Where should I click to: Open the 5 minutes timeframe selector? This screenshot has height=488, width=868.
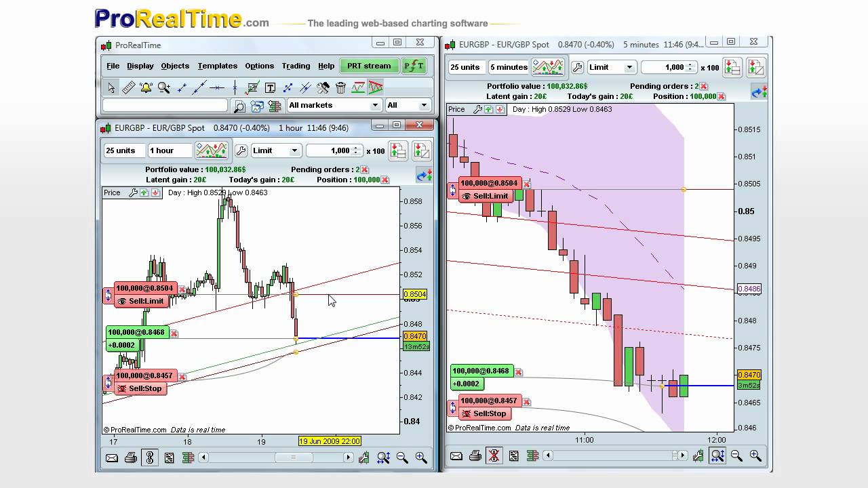point(509,67)
